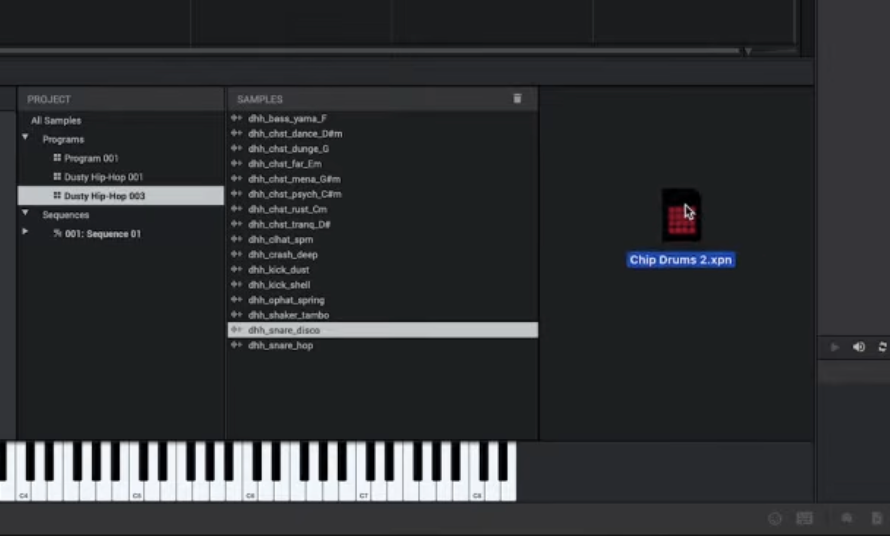Select All Samples in Project panel
The height and width of the screenshot is (536, 890).
[x=56, y=120]
